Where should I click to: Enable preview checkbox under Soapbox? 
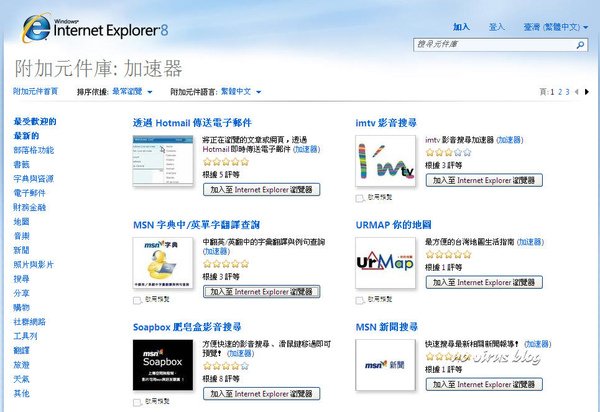click(x=137, y=402)
